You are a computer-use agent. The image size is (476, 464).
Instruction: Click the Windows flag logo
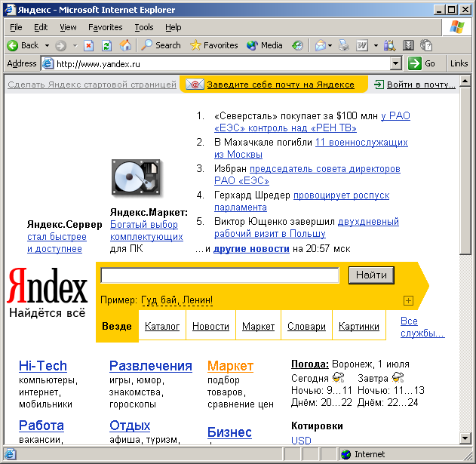(x=457, y=27)
